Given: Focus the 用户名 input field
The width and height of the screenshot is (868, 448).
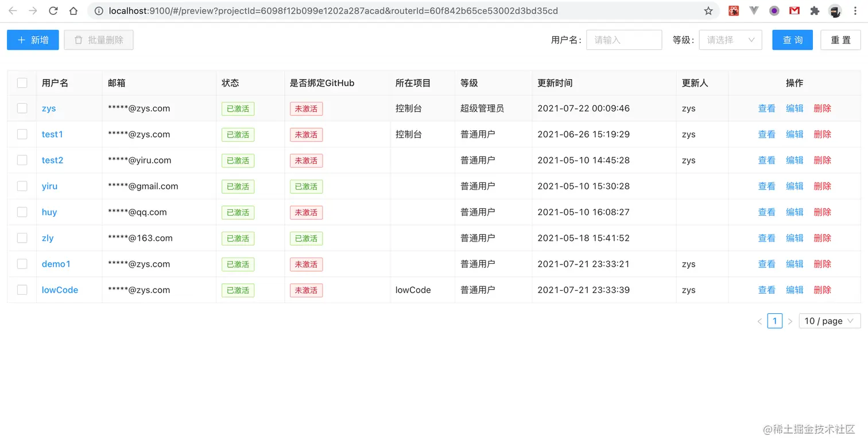Looking at the screenshot, I should [x=624, y=40].
